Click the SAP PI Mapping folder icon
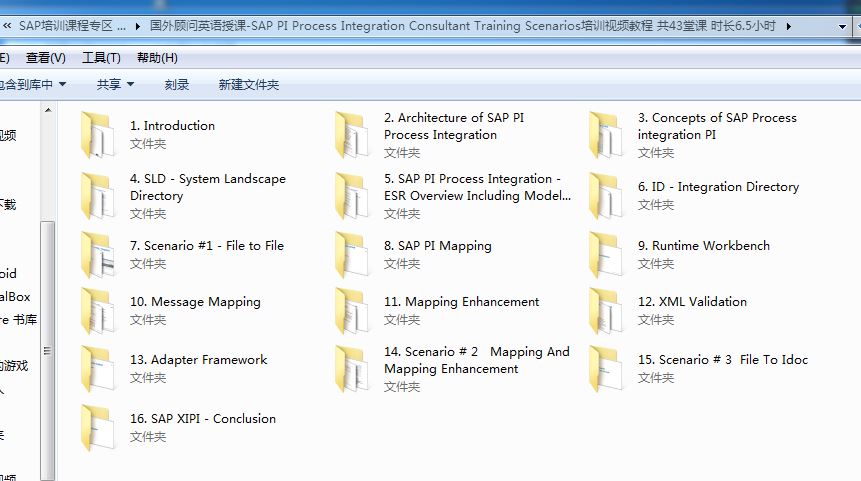 click(x=352, y=254)
